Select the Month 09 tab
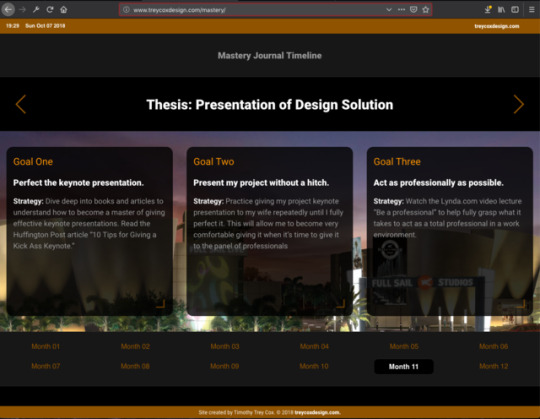Image resolution: width=540 pixels, height=419 pixels. [x=225, y=366]
